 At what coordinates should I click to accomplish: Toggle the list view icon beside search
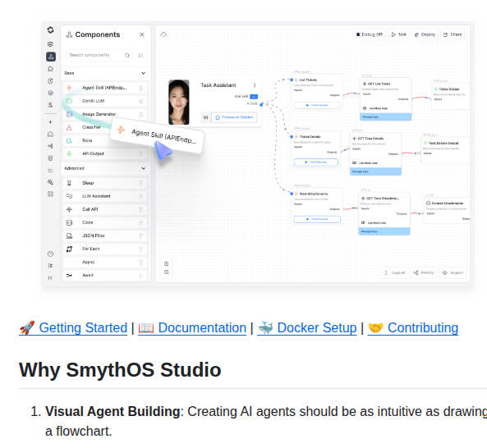click(140, 55)
